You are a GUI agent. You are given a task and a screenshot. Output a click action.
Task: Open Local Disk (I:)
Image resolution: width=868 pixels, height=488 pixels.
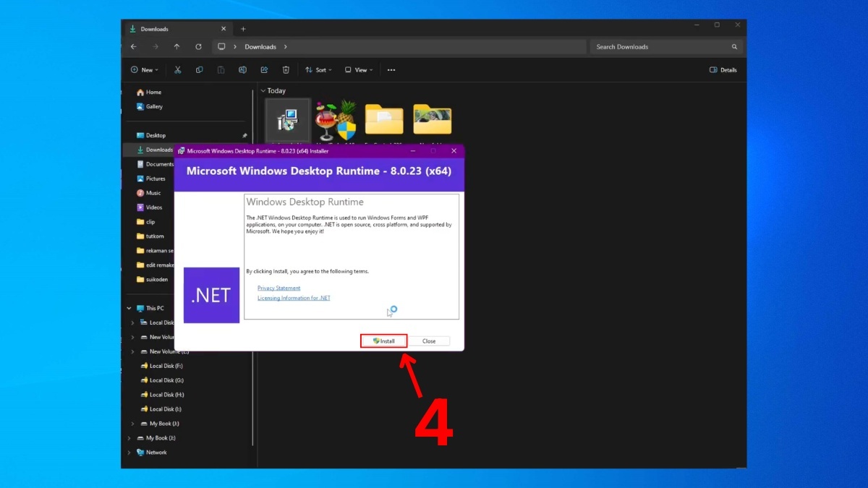[161, 409]
